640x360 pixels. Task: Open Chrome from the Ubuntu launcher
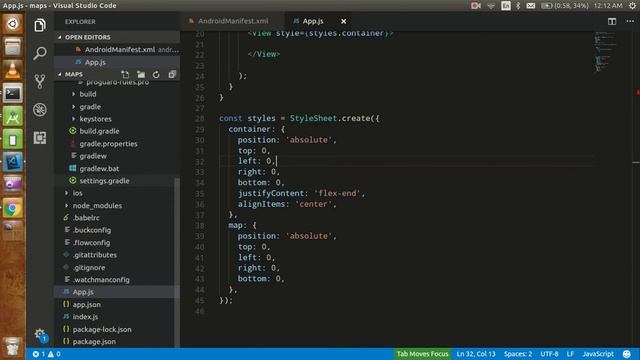(x=12, y=208)
